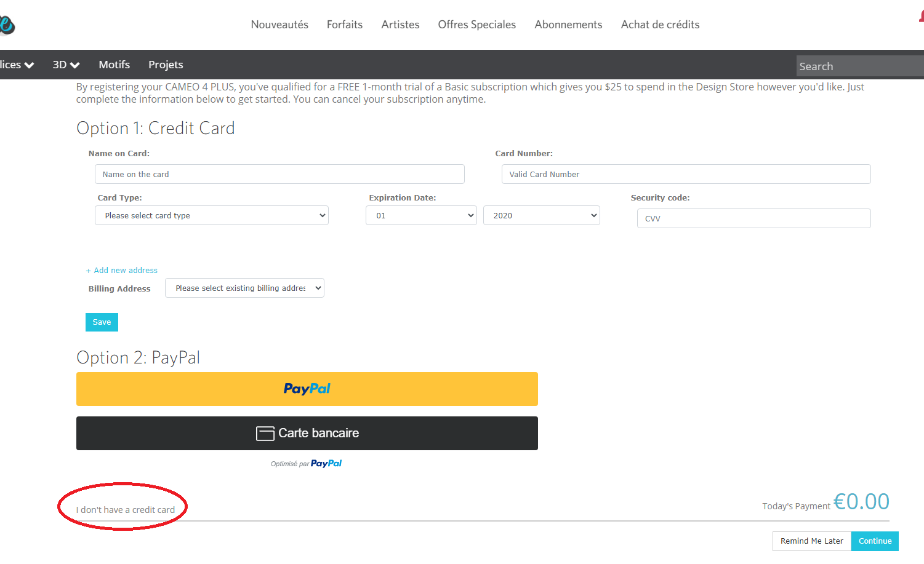Click the site logo icon
Screen dimensions: 924x564
[x=6, y=25]
